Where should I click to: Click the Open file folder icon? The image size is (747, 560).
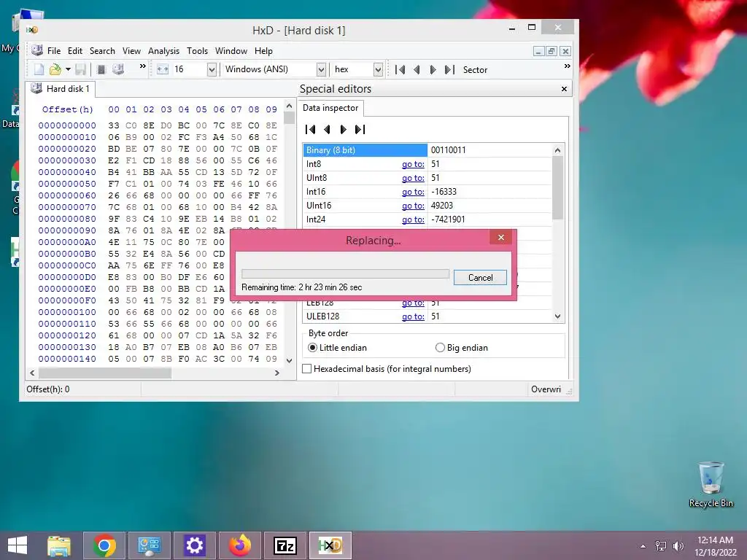pos(55,69)
